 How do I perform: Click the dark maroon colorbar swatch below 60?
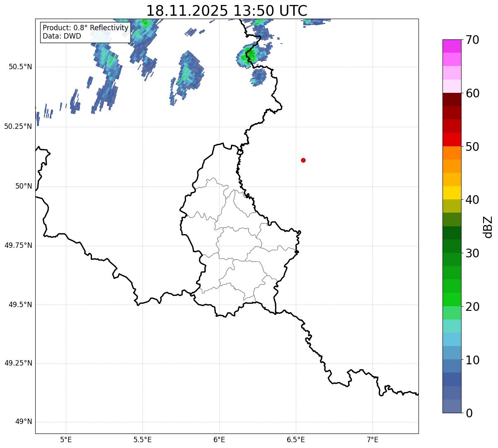coord(452,99)
